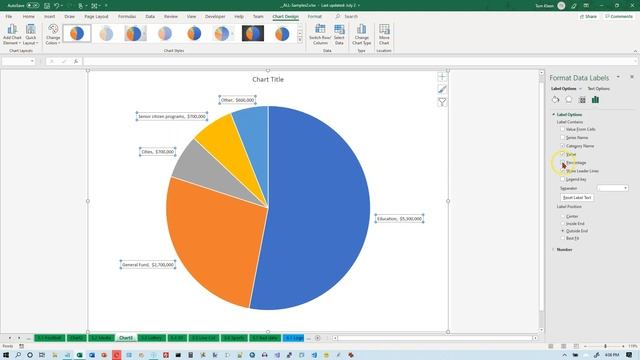Click the Change Chart Type button
The width and height of the screenshot is (640, 360).
click(362, 34)
